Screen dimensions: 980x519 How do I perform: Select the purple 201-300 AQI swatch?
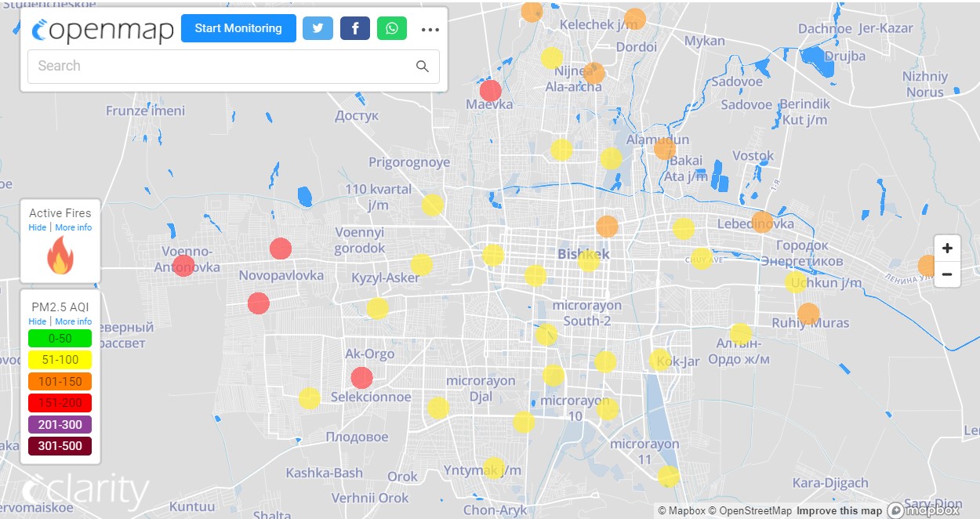tap(60, 425)
